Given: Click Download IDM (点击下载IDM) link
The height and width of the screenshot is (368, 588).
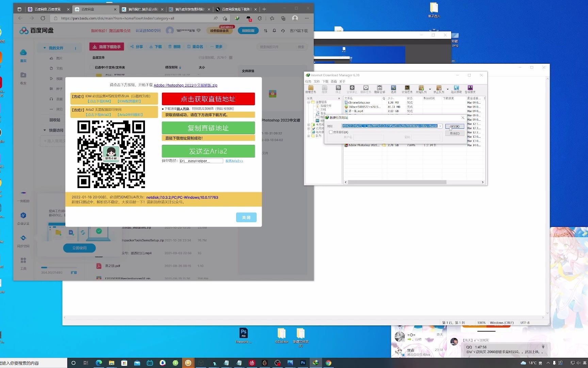Looking at the screenshot, I should pyautogui.click(x=100, y=101).
